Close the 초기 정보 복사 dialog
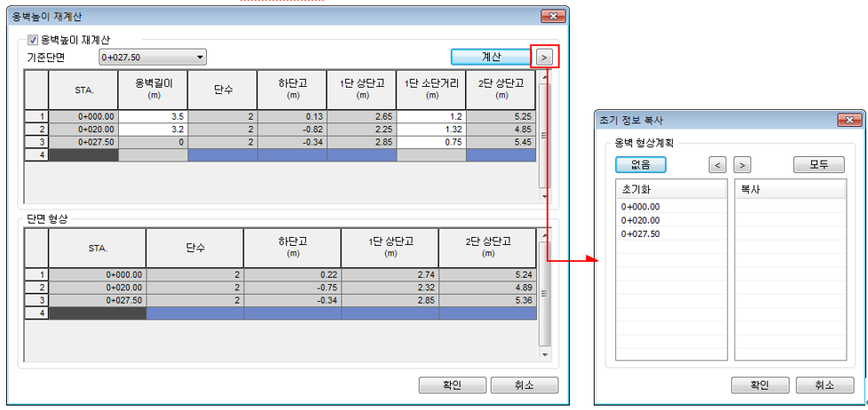The width and height of the screenshot is (868, 410). pos(848,120)
